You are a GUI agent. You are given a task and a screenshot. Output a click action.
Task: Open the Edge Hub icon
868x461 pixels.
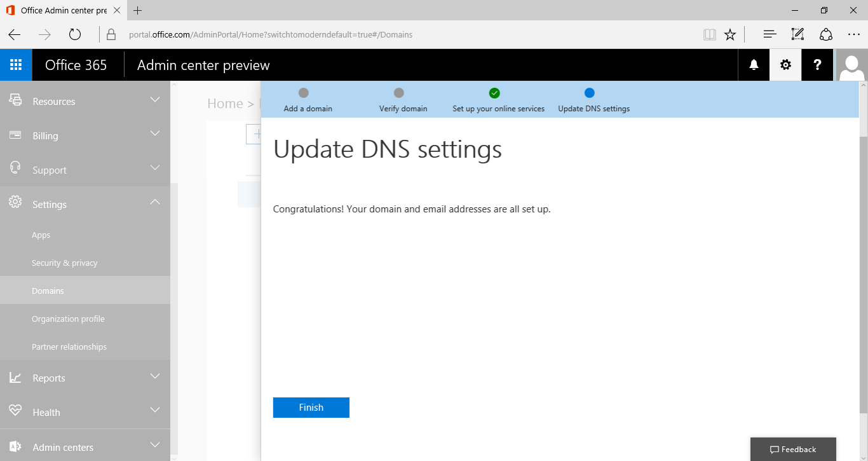[x=770, y=34]
